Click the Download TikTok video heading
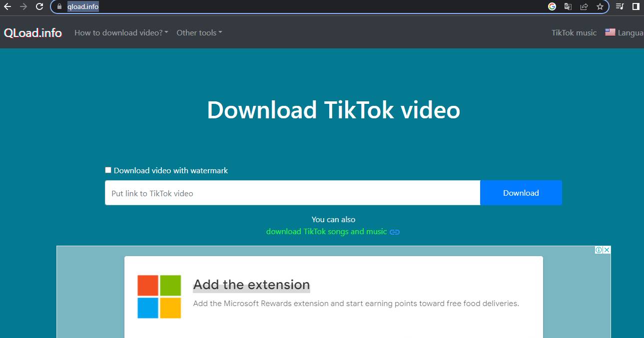The width and height of the screenshot is (644, 338). pos(334,110)
